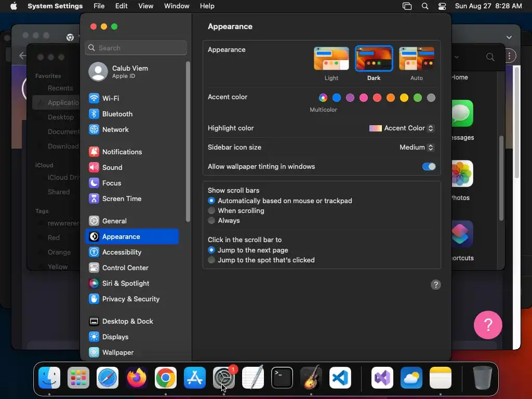Launch GarageBand from the Dock
Screen dimensions: 532x399
[311, 378]
